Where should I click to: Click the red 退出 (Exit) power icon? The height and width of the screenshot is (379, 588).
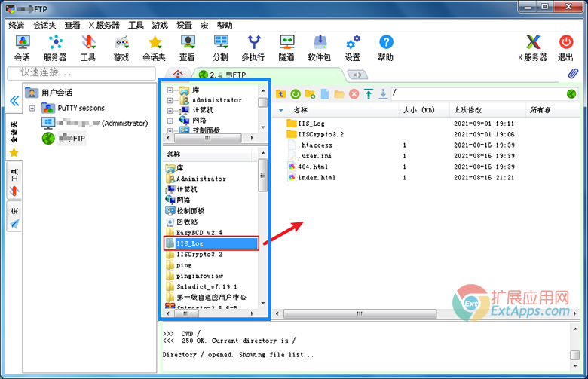(566, 48)
